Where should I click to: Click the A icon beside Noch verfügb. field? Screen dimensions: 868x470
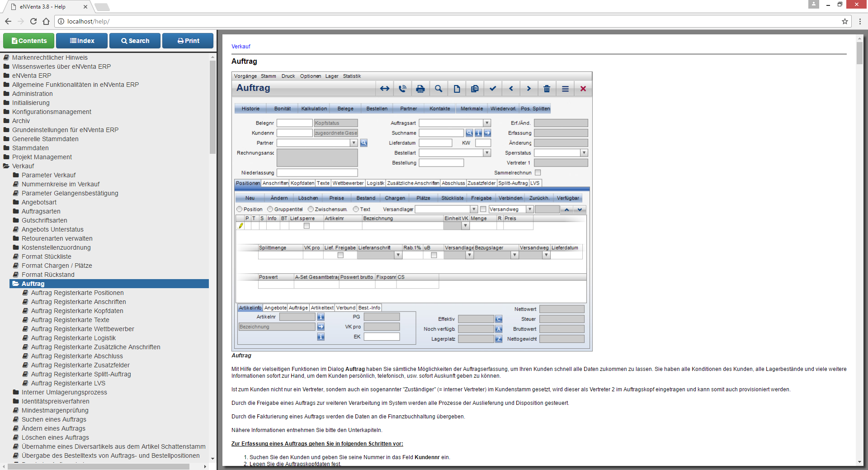pos(499,329)
